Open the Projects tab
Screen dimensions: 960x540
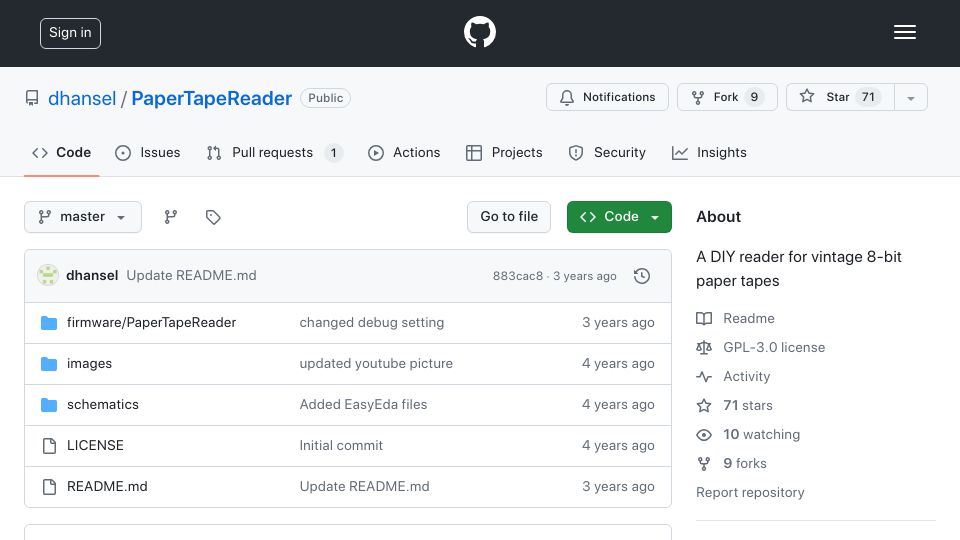tap(504, 152)
